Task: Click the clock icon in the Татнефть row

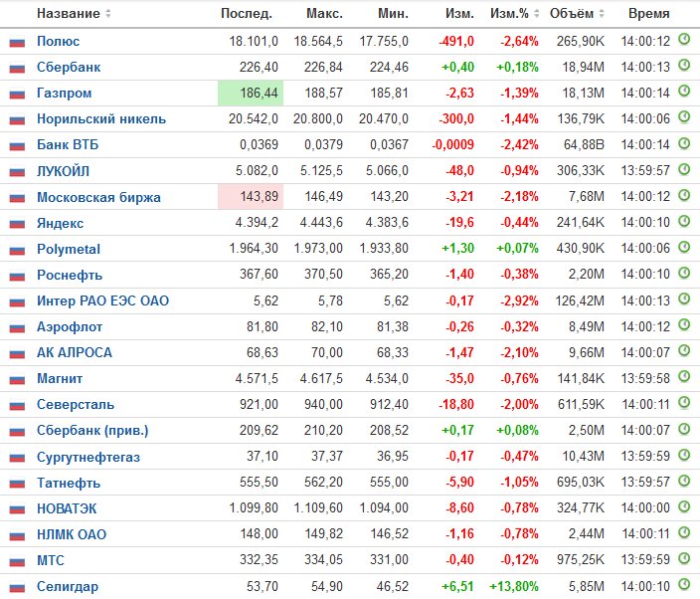Action: 684,481
